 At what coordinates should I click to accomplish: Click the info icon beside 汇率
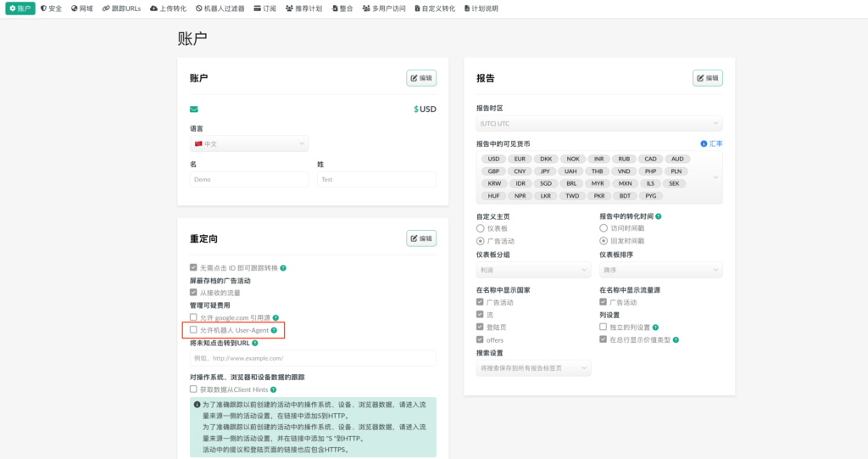pyautogui.click(x=704, y=143)
